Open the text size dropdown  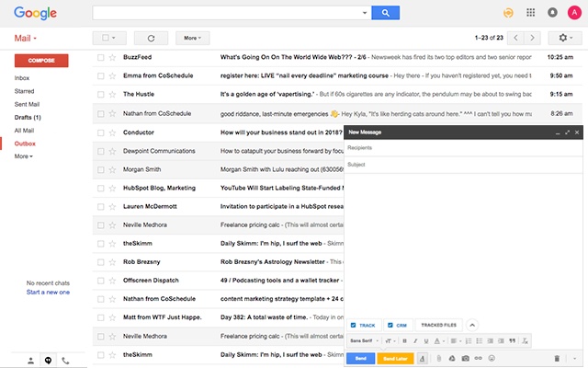390,341
